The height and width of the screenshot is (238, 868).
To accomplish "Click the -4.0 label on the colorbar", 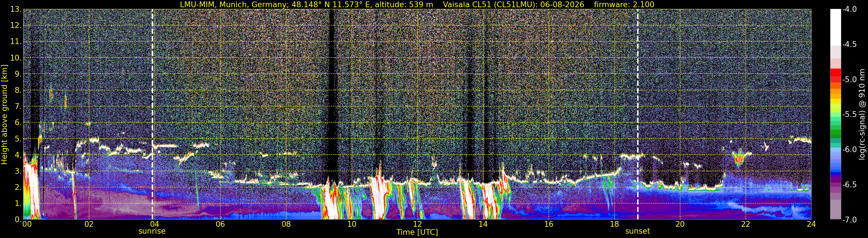I will coord(849,10).
